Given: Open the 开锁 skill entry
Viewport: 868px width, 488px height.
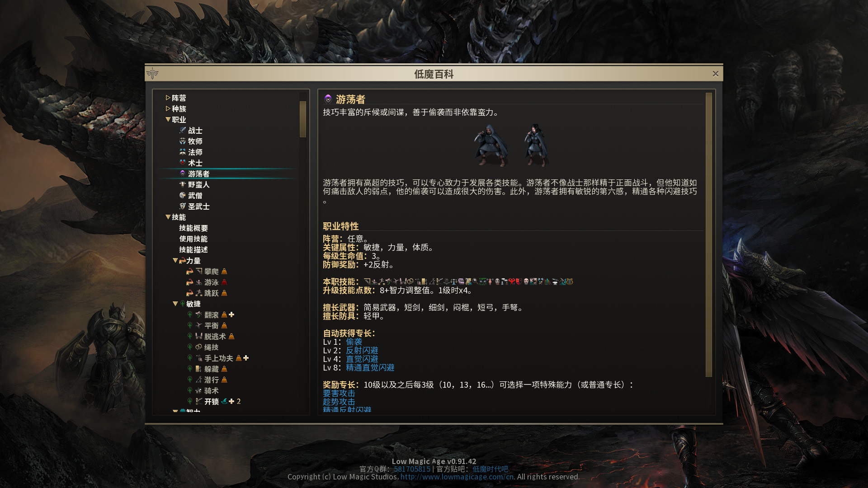Looking at the screenshot, I should tap(211, 402).
